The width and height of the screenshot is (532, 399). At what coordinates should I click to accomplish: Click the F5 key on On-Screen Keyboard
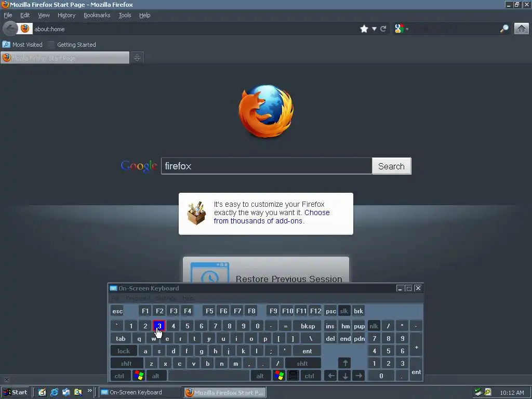pyautogui.click(x=209, y=311)
